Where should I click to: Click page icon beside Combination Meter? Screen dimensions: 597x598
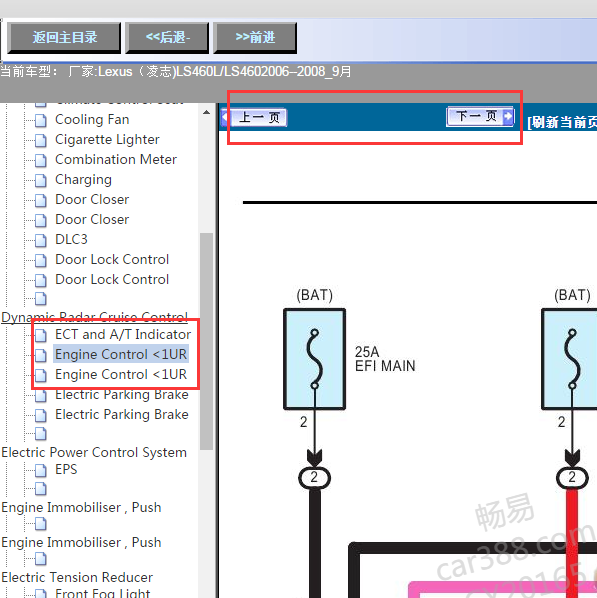(x=41, y=160)
